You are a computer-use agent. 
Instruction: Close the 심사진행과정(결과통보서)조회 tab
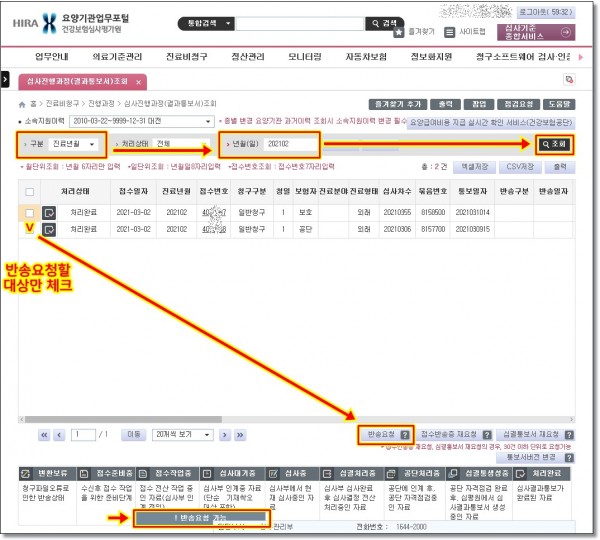139,82
